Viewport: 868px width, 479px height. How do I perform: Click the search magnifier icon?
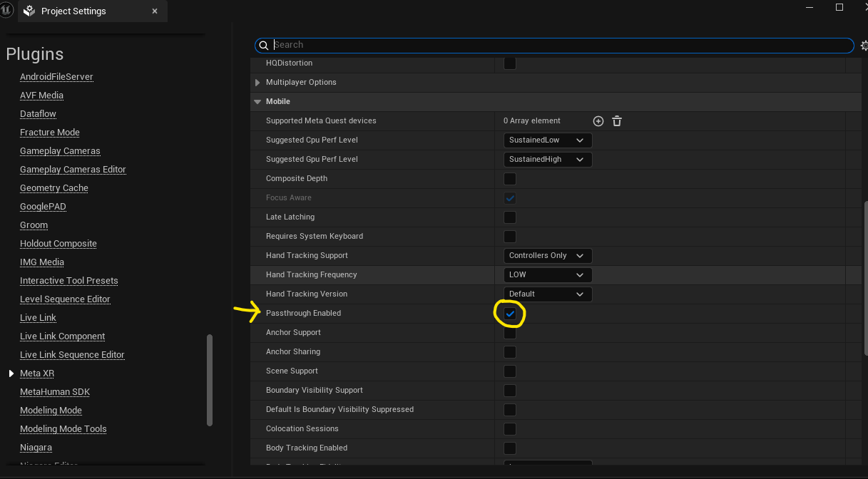pyautogui.click(x=264, y=45)
